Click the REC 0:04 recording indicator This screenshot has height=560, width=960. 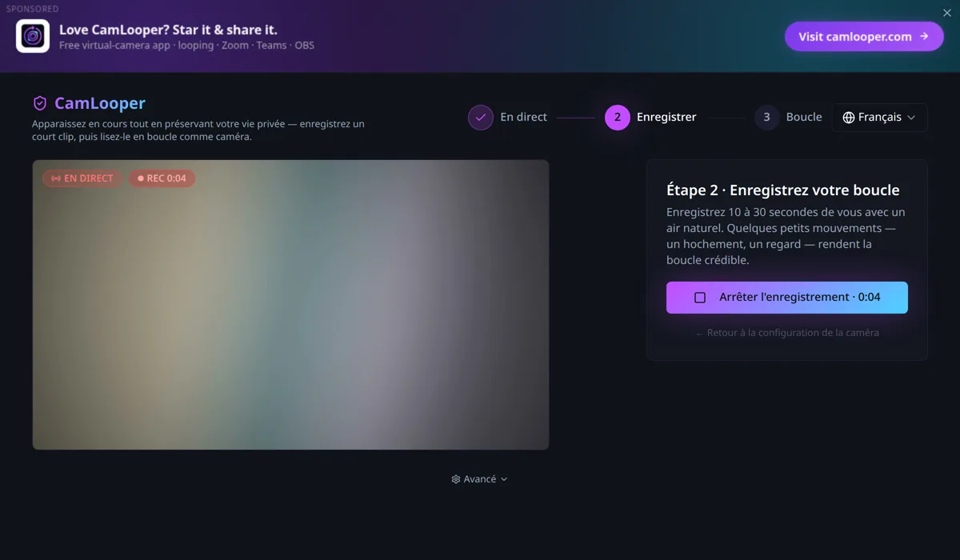[162, 178]
